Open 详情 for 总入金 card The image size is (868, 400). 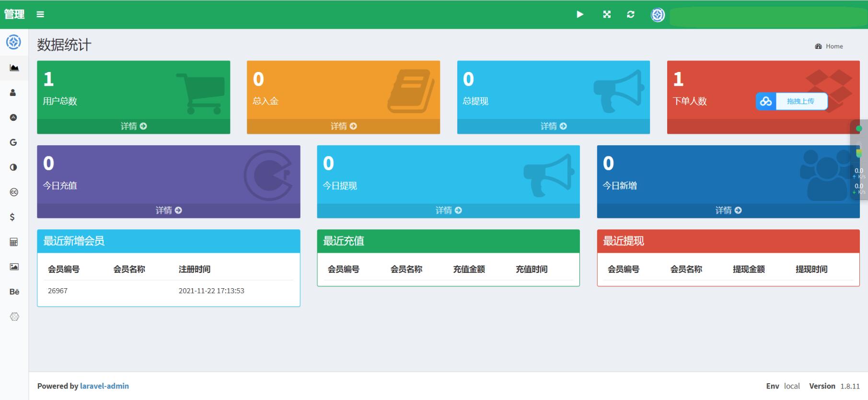point(344,126)
